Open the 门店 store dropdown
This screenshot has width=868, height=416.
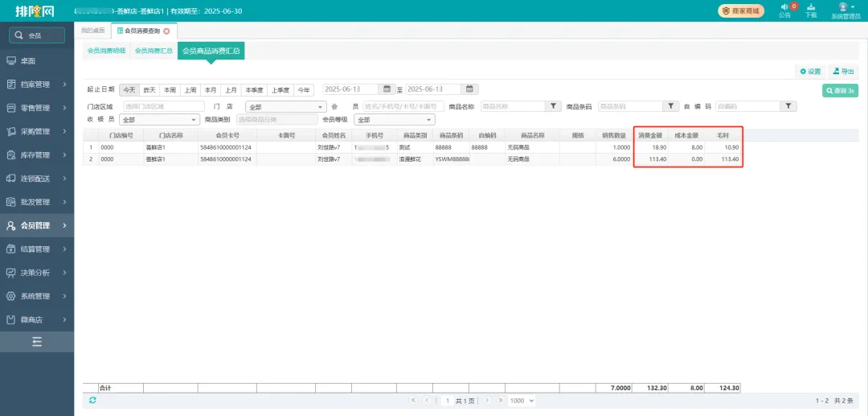click(x=285, y=106)
